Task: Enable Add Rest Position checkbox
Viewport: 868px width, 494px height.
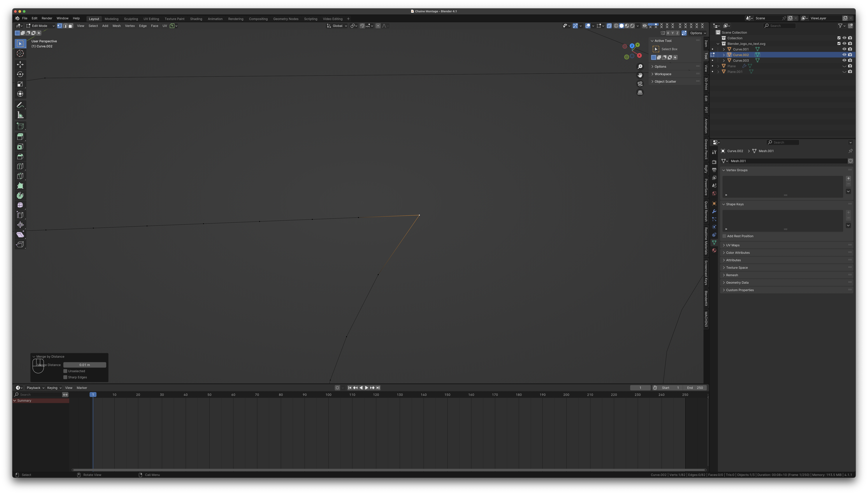Action: (x=724, y=236)
